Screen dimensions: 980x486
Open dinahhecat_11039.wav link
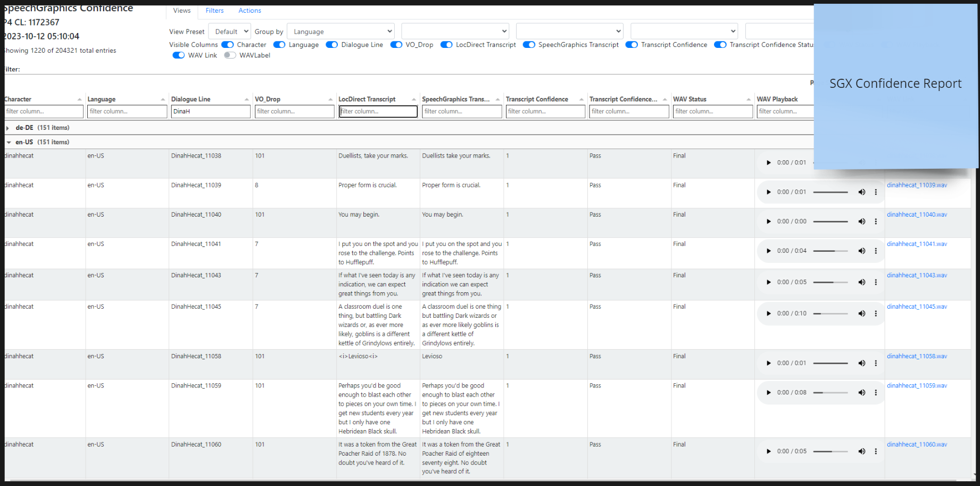point(917,185)
